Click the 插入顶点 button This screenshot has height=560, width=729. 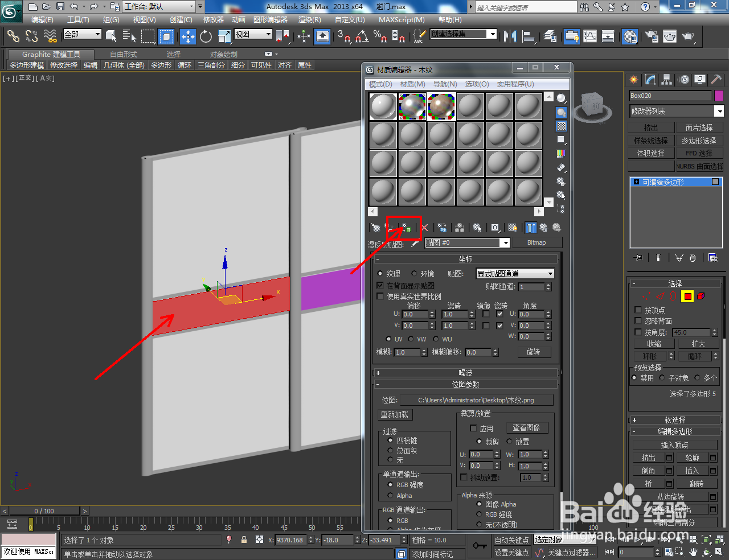click(x=675, y=445)
